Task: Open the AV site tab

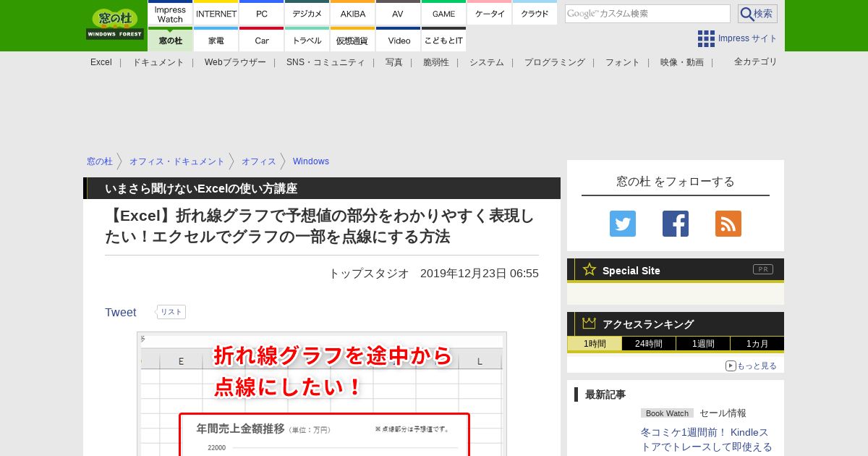Action: [398, 14]
